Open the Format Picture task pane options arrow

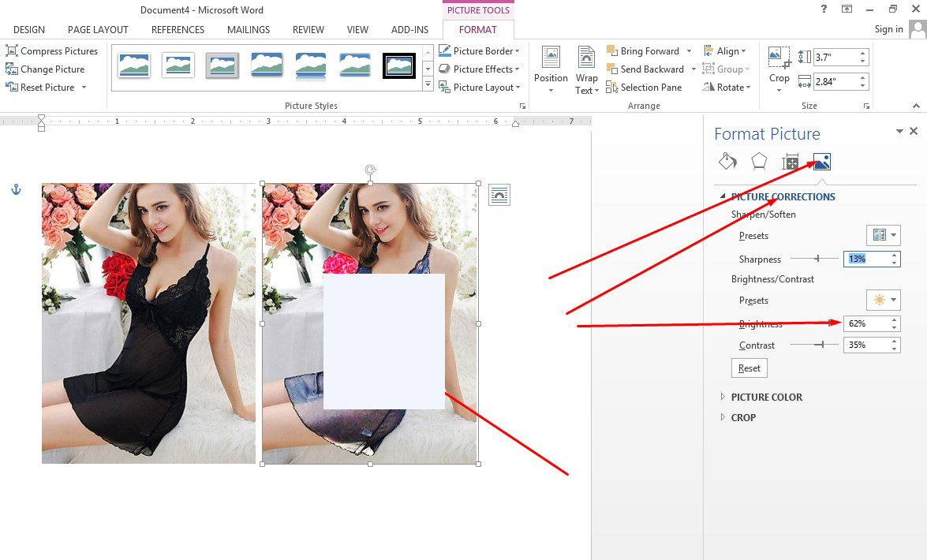pos(899,131)
